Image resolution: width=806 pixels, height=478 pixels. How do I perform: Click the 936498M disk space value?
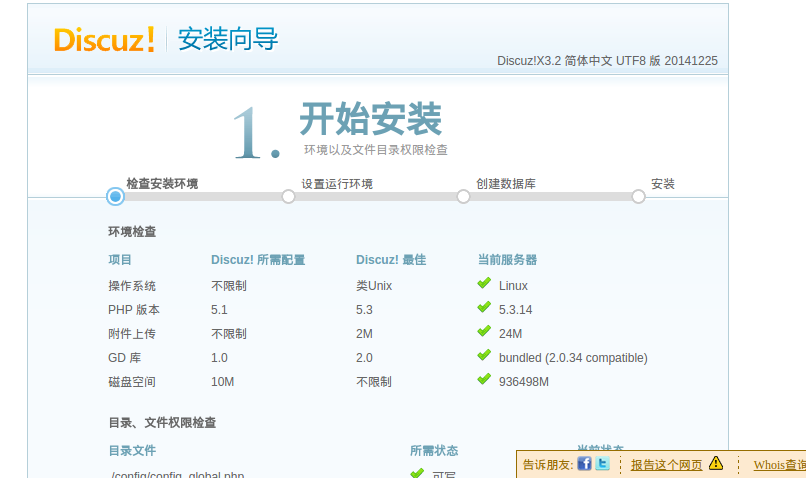click(x=524, y=382)
